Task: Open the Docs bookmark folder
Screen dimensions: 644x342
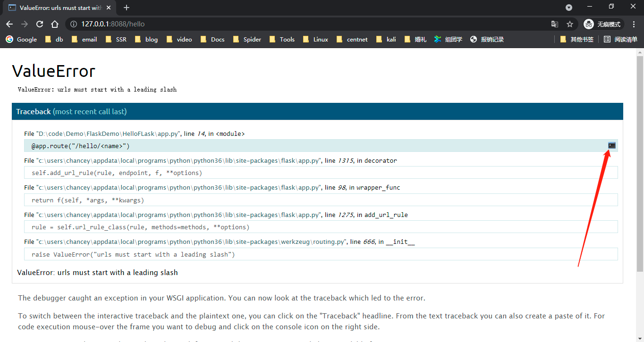Action: tap(212, 39)
